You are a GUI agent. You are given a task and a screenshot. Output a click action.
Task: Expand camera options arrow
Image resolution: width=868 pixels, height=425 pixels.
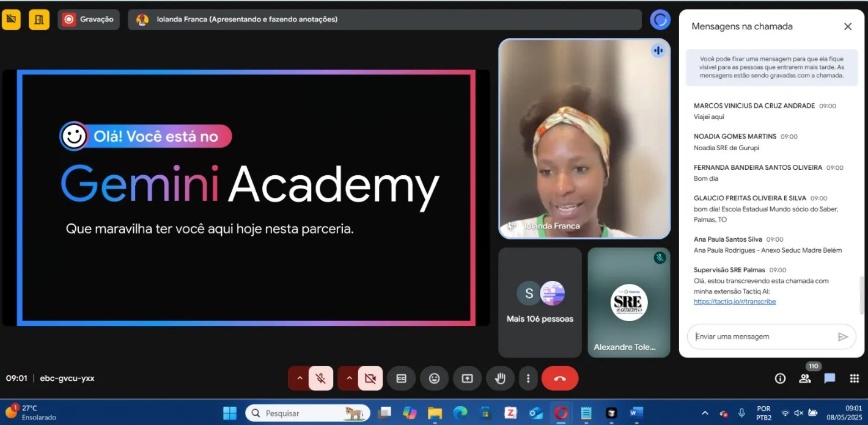click(x=349, y=379)
